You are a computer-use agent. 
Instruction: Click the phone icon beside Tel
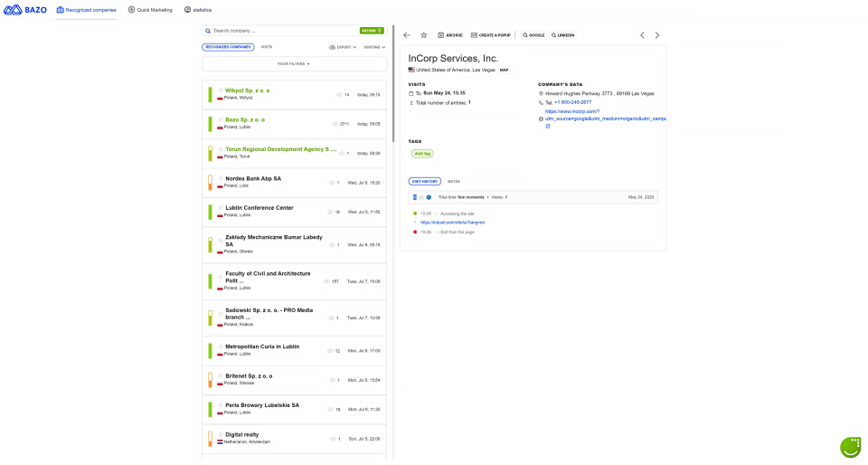coord(541,102)
